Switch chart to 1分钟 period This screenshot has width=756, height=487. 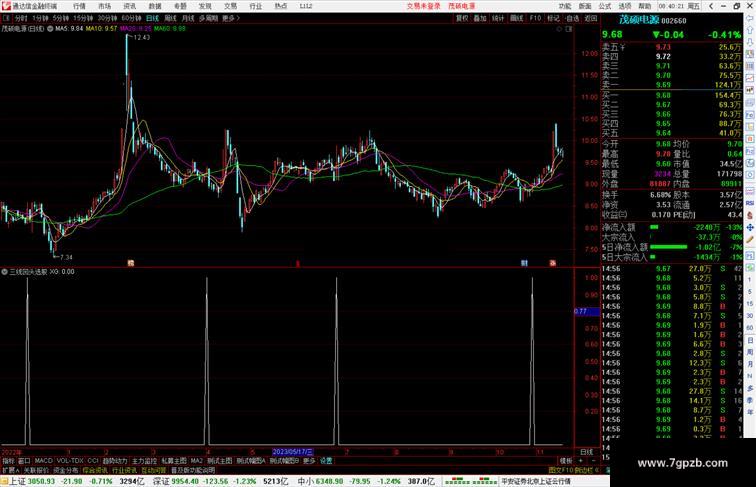pyautogui.click(x=40, y=18)
